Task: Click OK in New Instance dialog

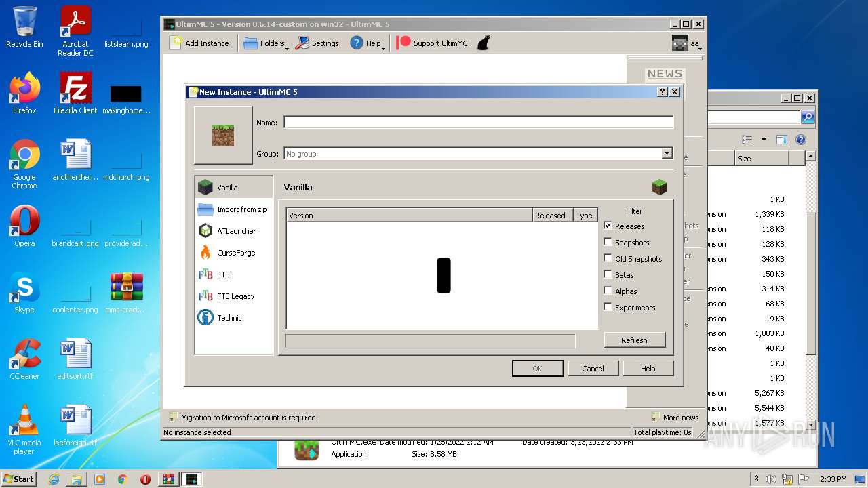Action: [x=537, y=369]
